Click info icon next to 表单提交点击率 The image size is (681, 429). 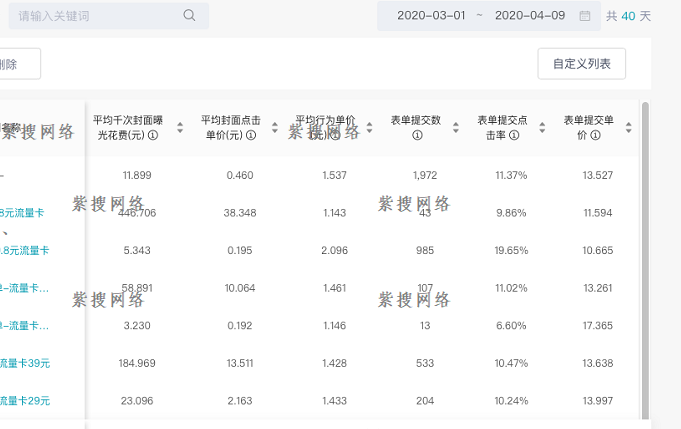[514, 135]
